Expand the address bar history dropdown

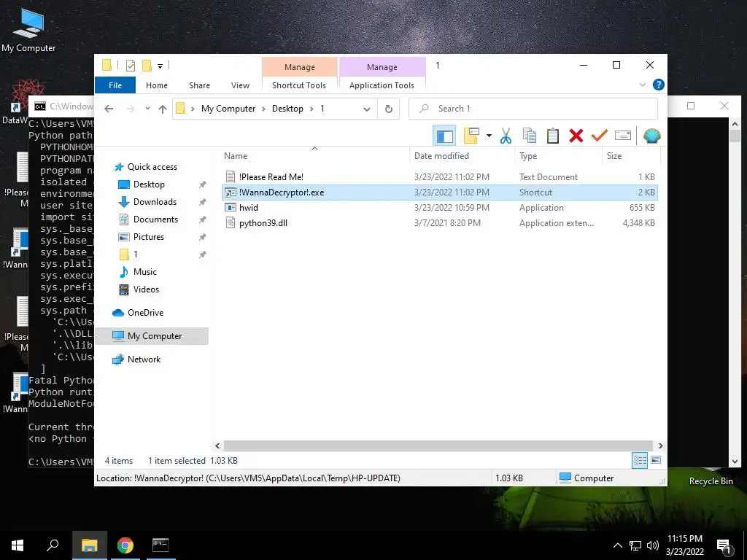tap(366, 109)
